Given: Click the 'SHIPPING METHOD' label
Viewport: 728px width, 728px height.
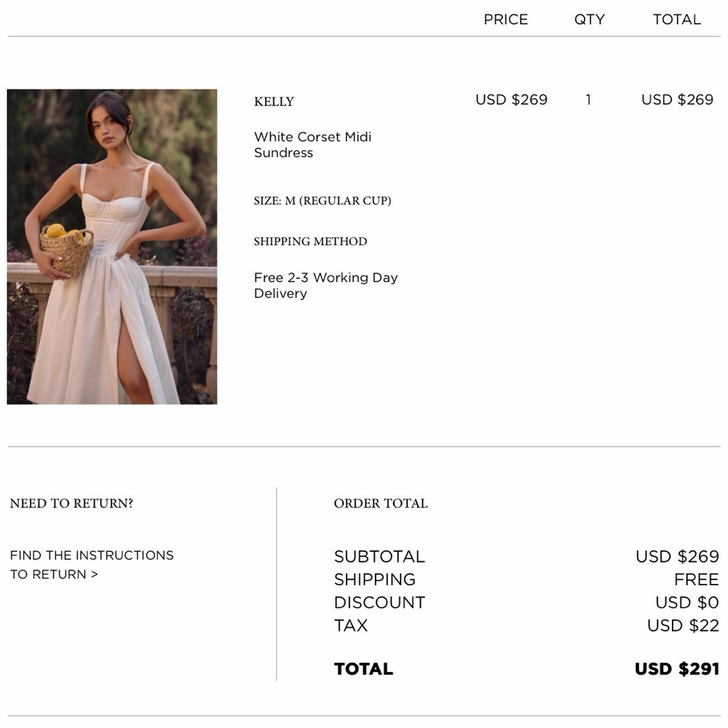Looking at the screenshot, I should pyautogui.click(x=311, y=242).
